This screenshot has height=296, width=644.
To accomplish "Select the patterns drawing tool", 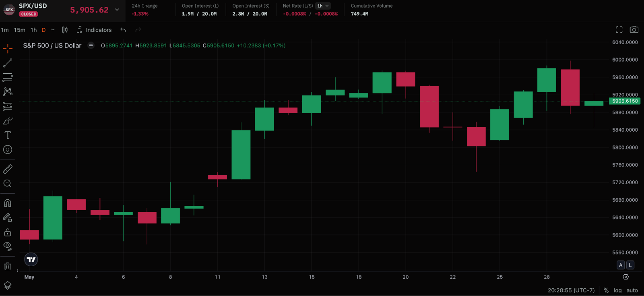I will pos(8,92).
